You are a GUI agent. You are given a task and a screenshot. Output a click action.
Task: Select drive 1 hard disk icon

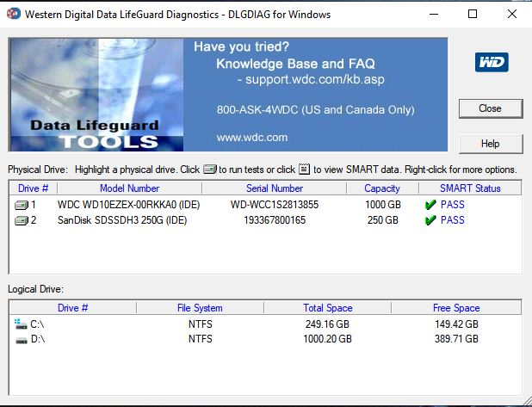coord(22,205)
